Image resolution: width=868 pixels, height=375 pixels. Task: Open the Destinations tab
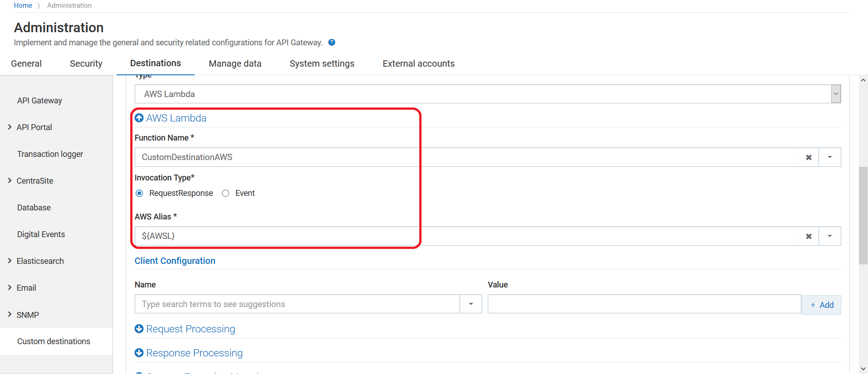(156, 63)
